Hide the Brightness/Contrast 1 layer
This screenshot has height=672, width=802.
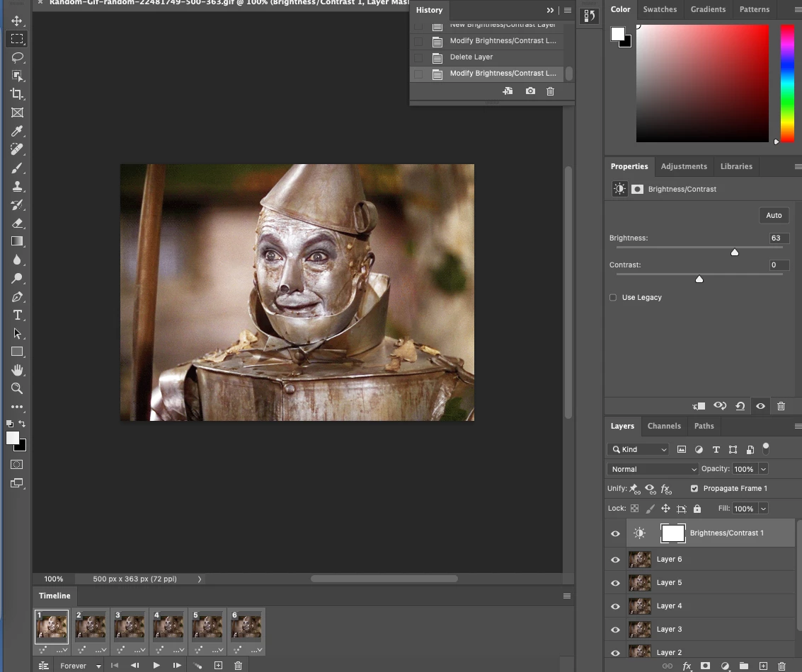(x=615, y=533)
